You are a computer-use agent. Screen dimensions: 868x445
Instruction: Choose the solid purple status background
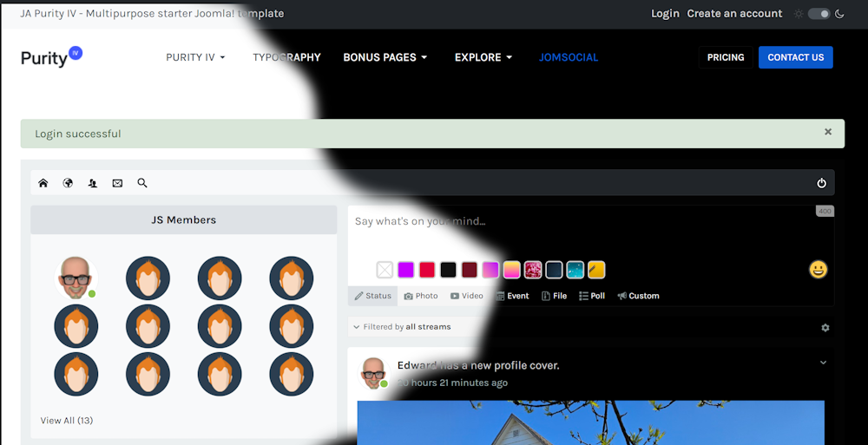click(405, 270)
